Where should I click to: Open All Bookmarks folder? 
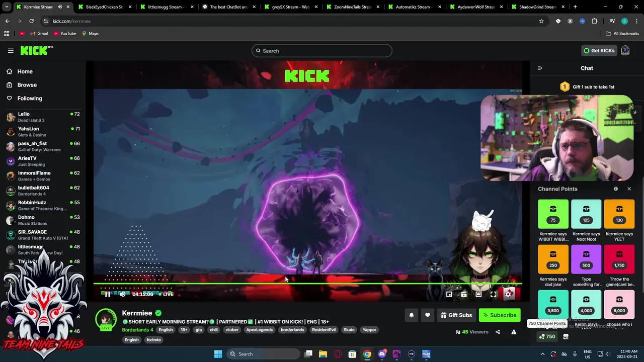point(622,34)
